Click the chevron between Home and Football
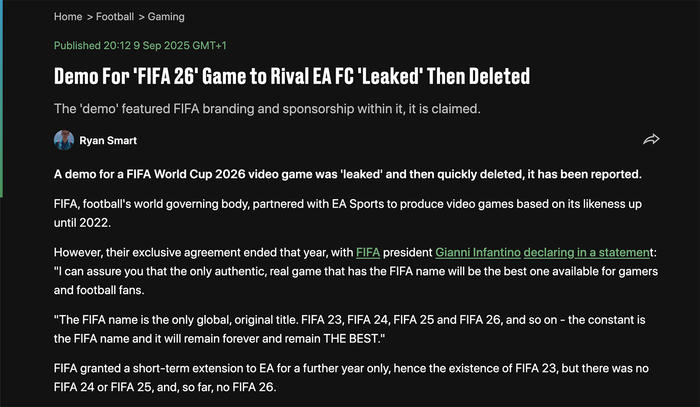This screenshot has width=700, height=407. [89, 17]
